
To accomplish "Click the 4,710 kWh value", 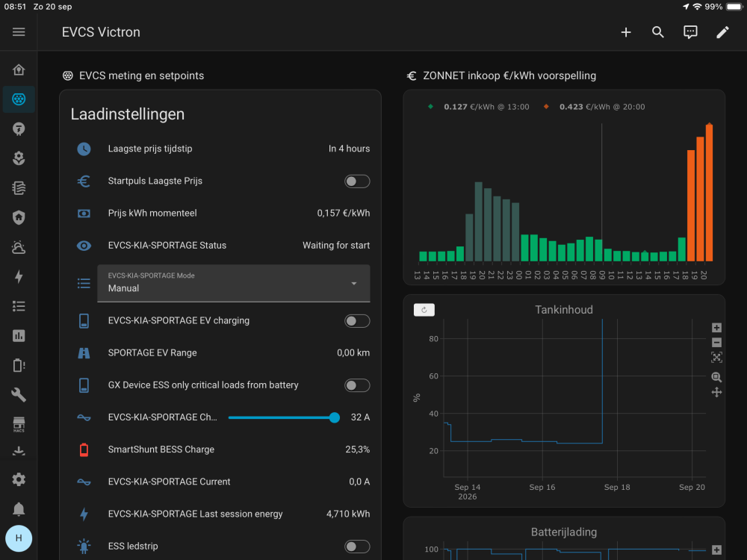I will point(348,514).
